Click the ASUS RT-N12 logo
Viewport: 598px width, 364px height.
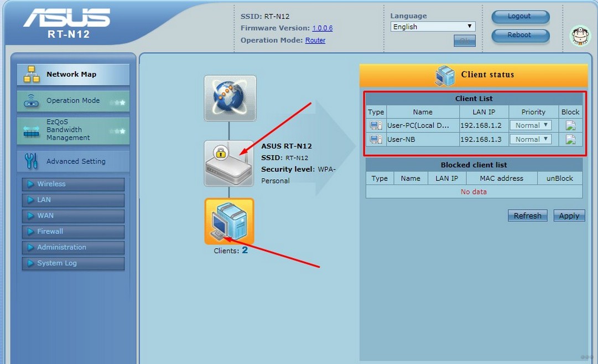(x=67, y=23)
